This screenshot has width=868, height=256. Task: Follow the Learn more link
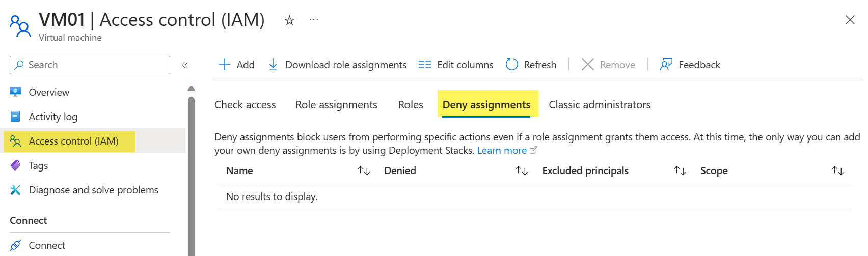point(502,151)
